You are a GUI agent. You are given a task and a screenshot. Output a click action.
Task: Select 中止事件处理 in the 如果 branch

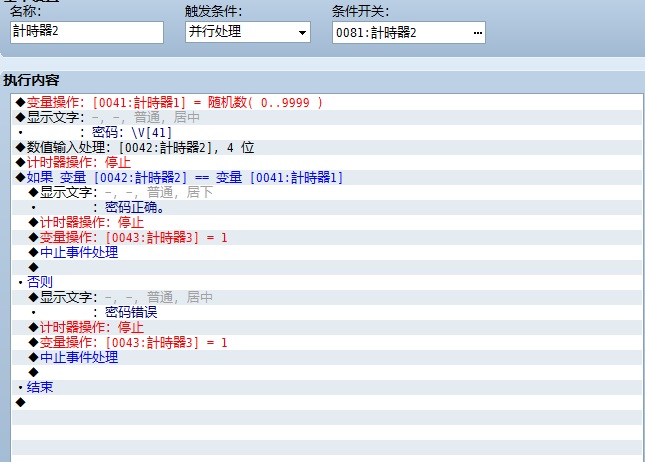pyautogui.click(x=327, y=253)
